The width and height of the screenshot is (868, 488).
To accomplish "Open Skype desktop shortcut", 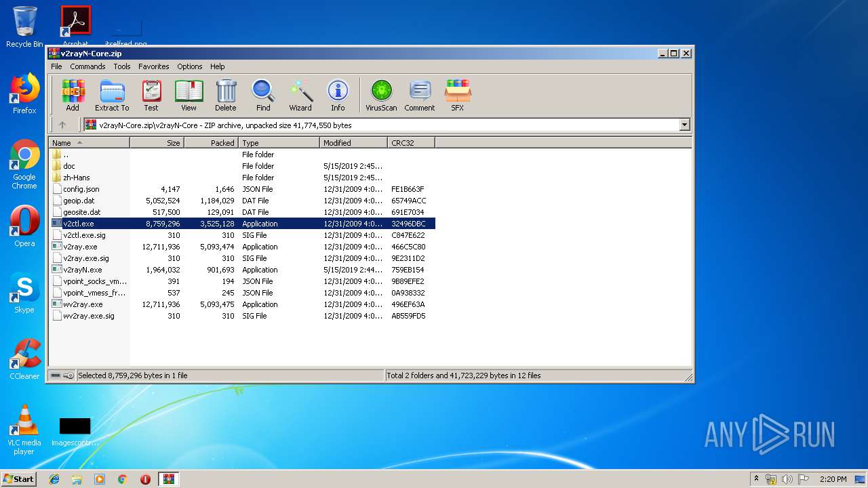I will coord(24,293).
